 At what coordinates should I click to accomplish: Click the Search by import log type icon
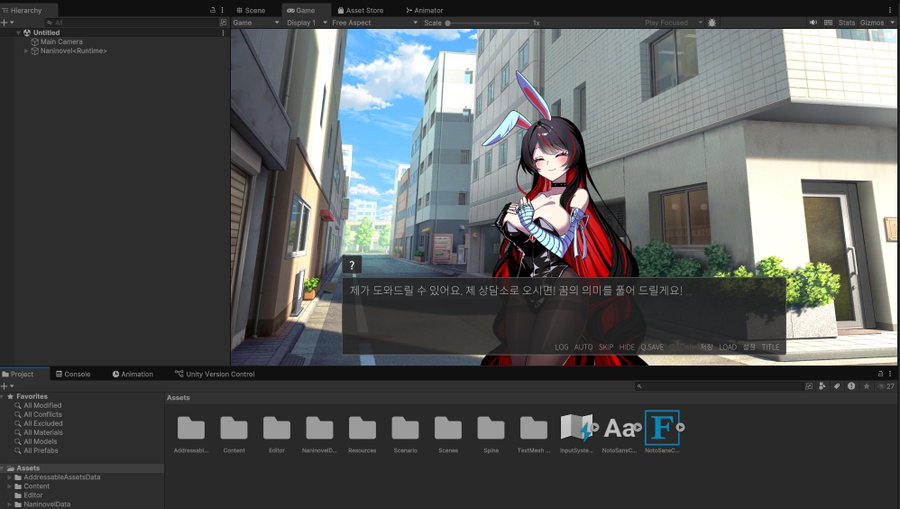[851, 386]
